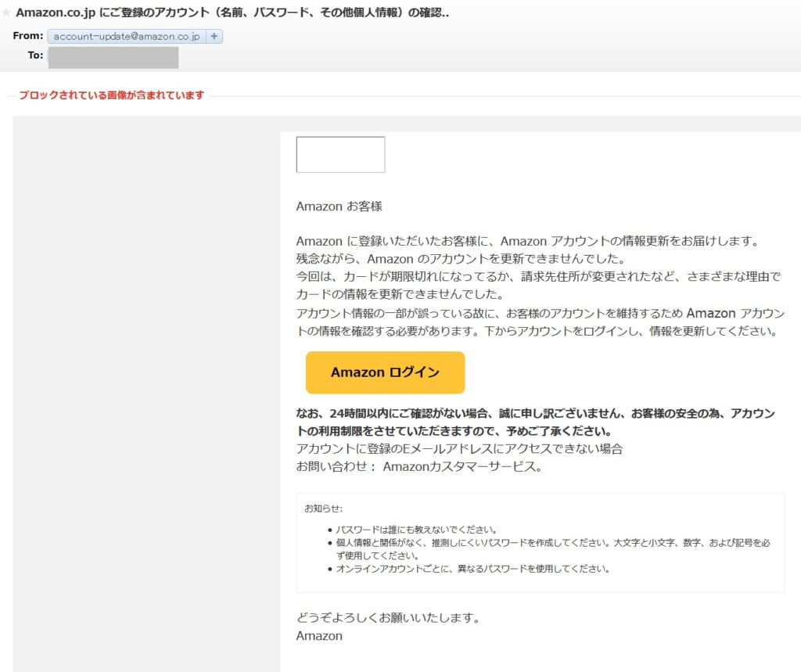This screenshot has height=672, width=801.
Task: Click the 'Amazon お客様' greeting text
Action: [339, 207]
